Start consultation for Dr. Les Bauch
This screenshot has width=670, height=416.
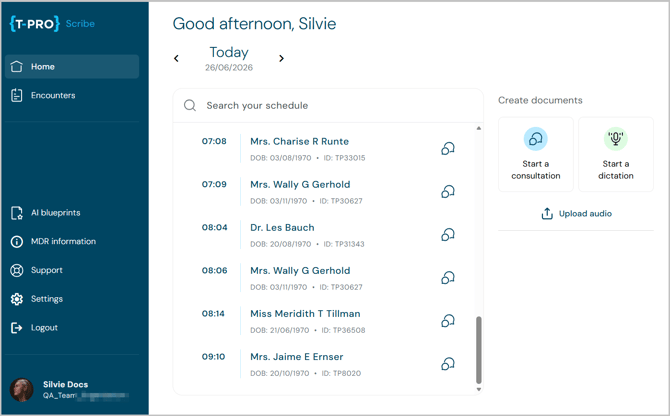coord(447,234)
